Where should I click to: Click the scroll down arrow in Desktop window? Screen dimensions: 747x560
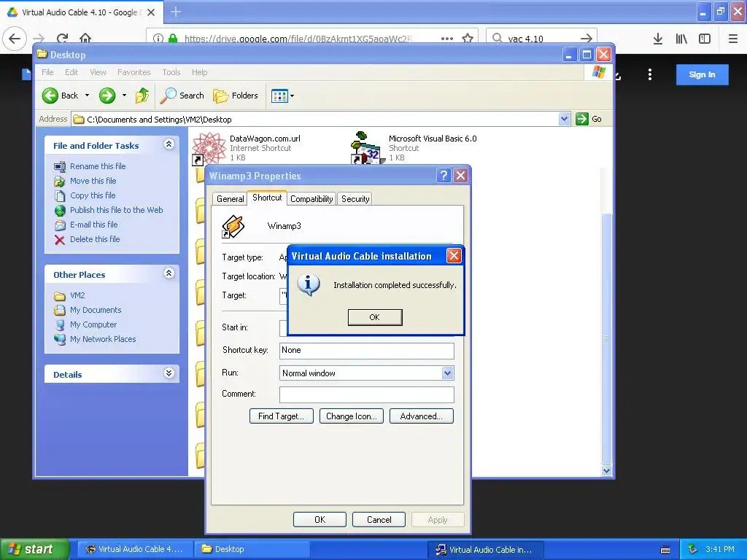(606, 470)
